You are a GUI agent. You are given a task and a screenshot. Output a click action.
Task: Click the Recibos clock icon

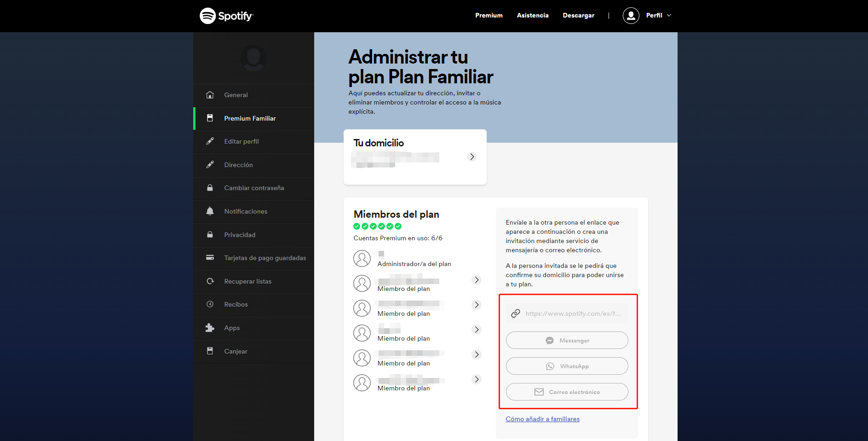(210, 304)
